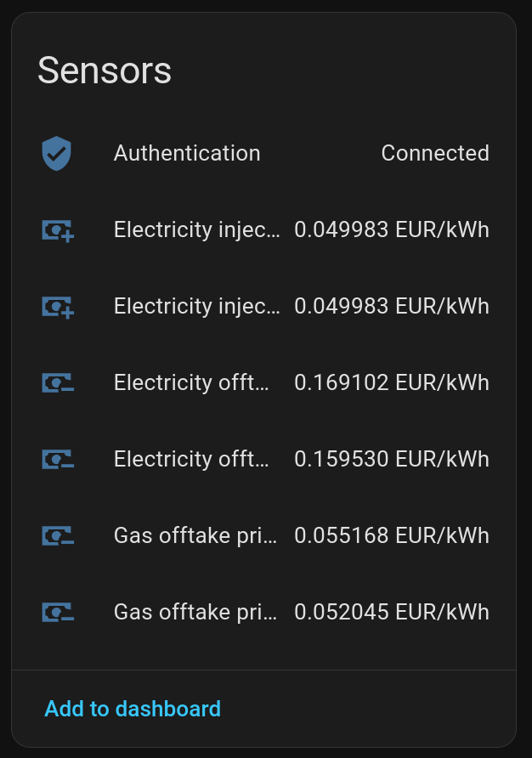Open the Electricity offtake name priced at 0.169102
Viewport: 532px width, 758px height.
click(x=192, y=383)
